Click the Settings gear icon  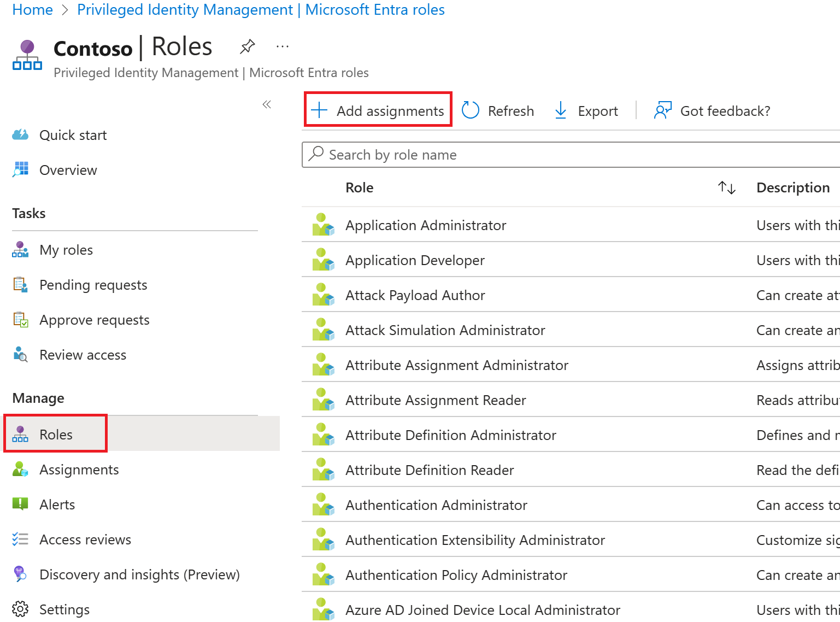pyautogui.click(x=20, y=609)
